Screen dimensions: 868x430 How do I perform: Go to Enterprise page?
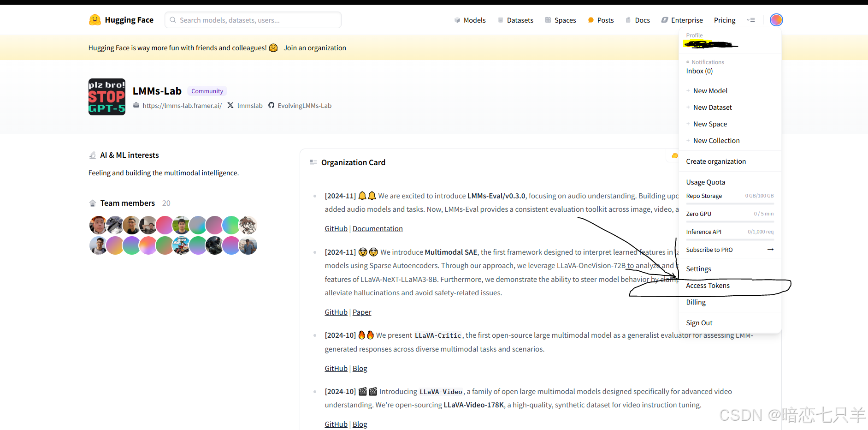click(682, 20)
